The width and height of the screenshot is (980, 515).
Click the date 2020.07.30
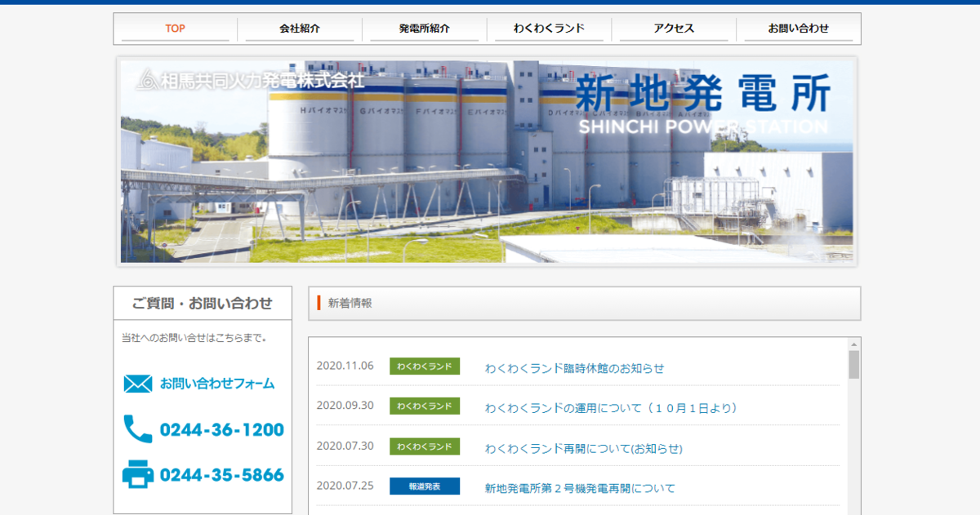click(345, 446)
